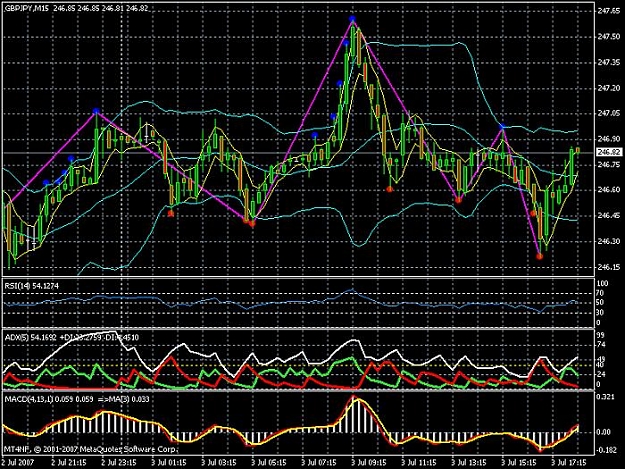Click the 0.321 value on MACD scale
This screenshot has height=469, width=625.
click(x=607, y=397)
